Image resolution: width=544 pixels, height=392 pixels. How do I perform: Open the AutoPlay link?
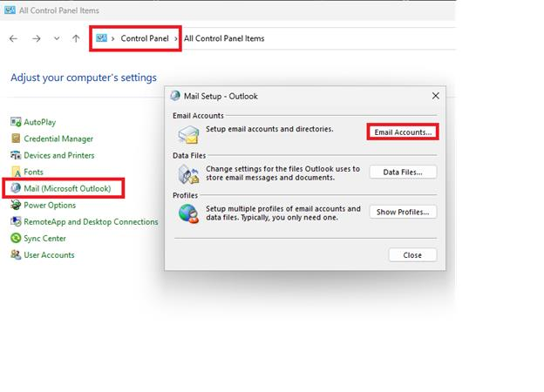40,122
